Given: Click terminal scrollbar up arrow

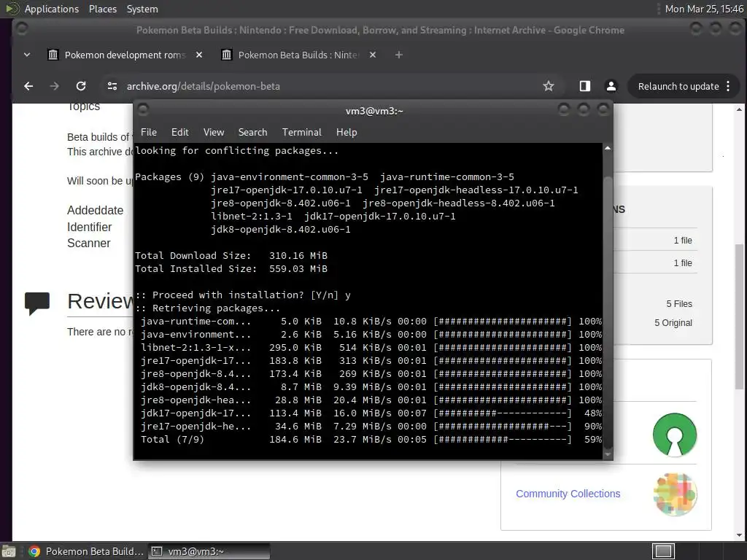Looking at the screenshot, I should pos(608,148).
